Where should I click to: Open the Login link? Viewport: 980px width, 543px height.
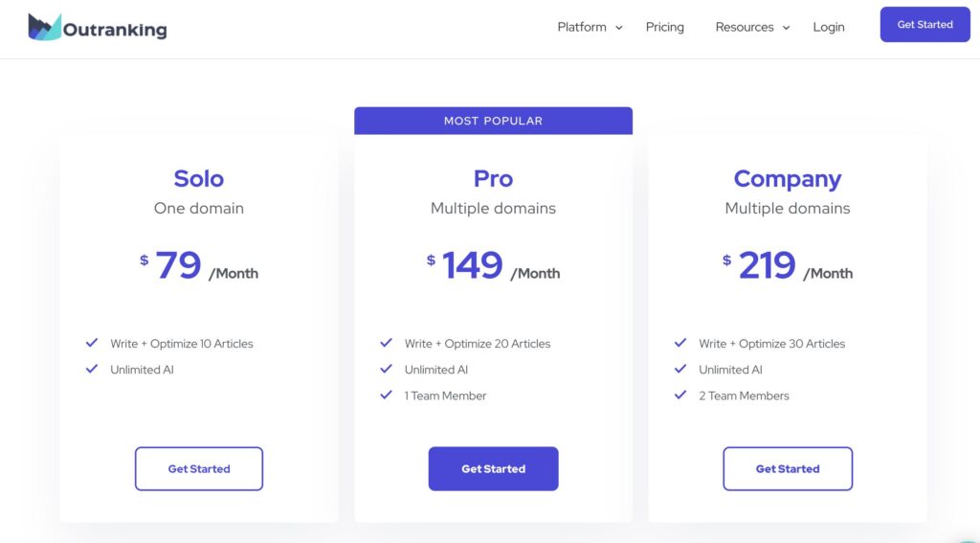tap(829, 27)
